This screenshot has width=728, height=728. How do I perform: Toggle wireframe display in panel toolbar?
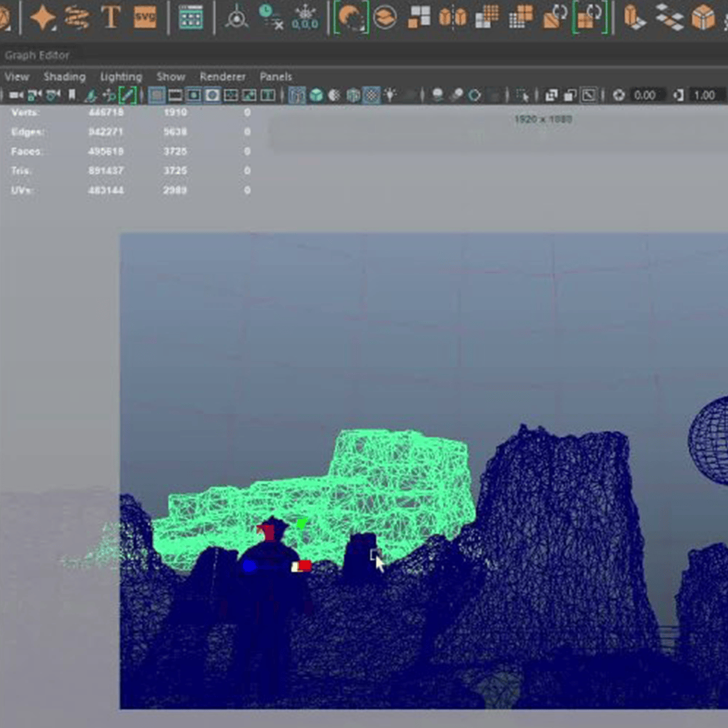click(297, 95)
